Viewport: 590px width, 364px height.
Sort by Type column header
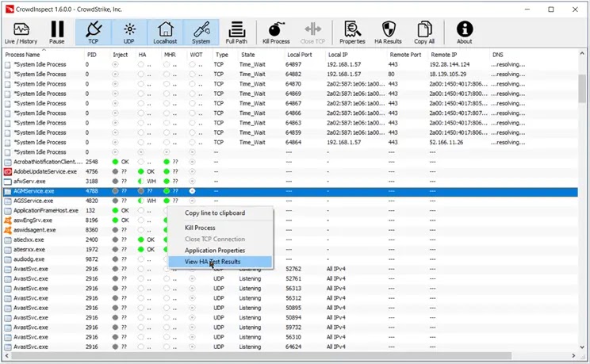[222, 55]
